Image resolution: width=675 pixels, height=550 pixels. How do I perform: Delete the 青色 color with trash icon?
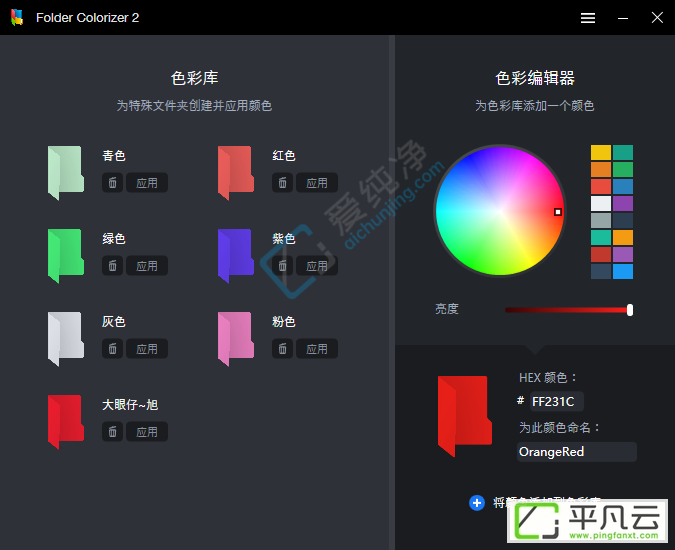click(x=112, y=183)
